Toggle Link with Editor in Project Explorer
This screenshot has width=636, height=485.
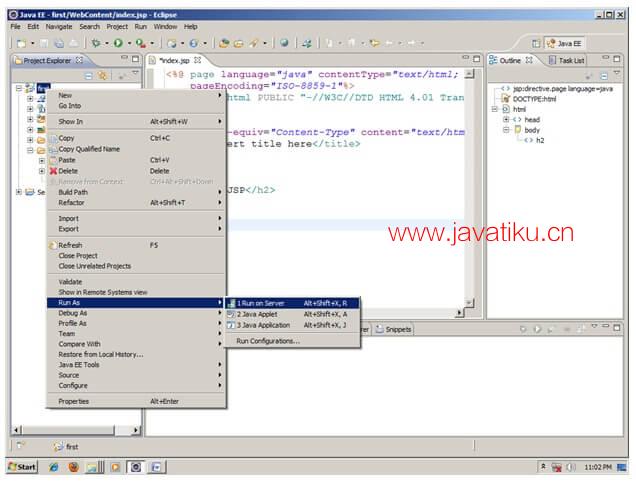(102, 75)
